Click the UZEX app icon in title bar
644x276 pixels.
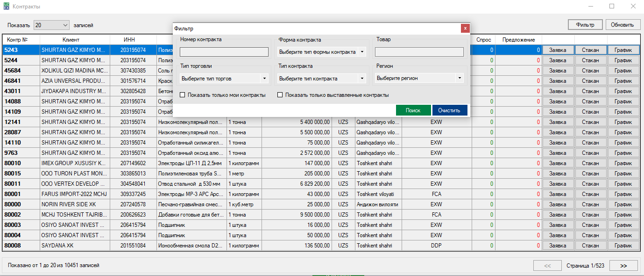pos(7,7)
